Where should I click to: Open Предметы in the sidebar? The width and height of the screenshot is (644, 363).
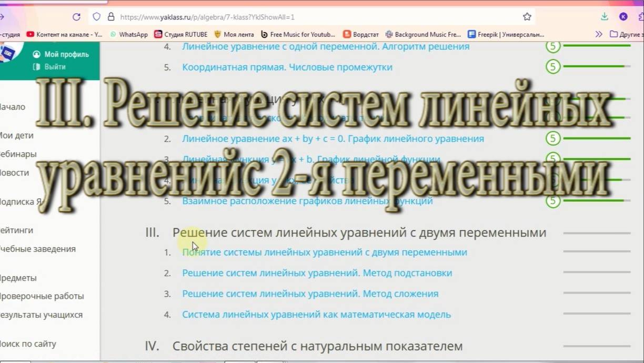coord(18,278)
